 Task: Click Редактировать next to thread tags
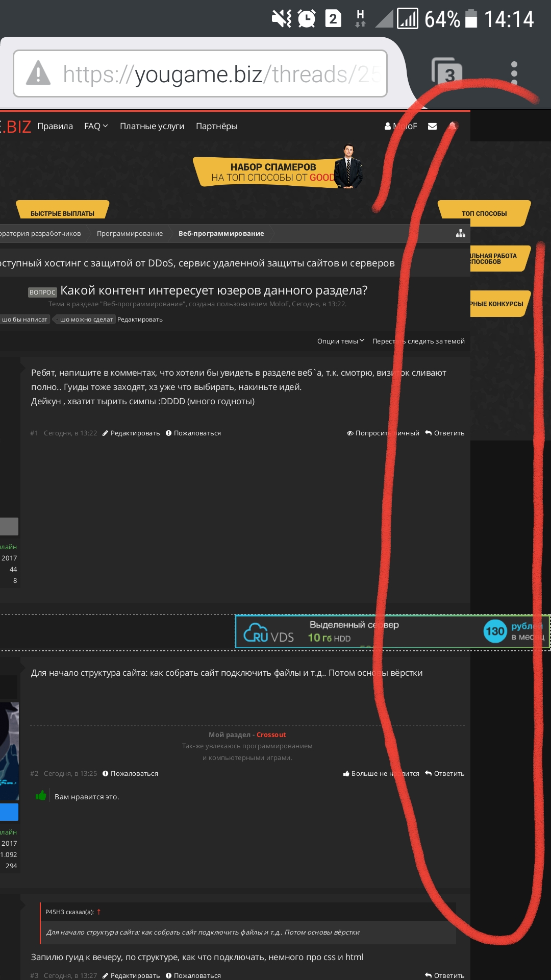[x=140, y=320]
